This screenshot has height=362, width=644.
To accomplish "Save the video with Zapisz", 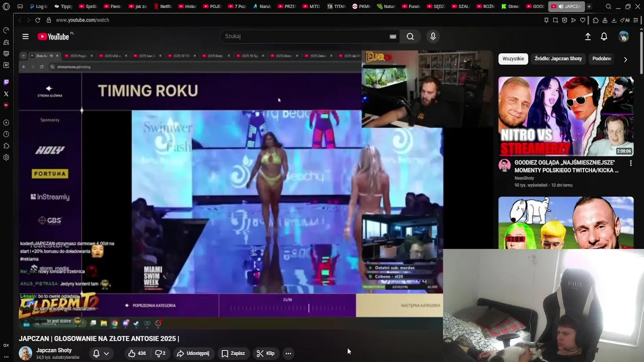I will tap(233, 353).
